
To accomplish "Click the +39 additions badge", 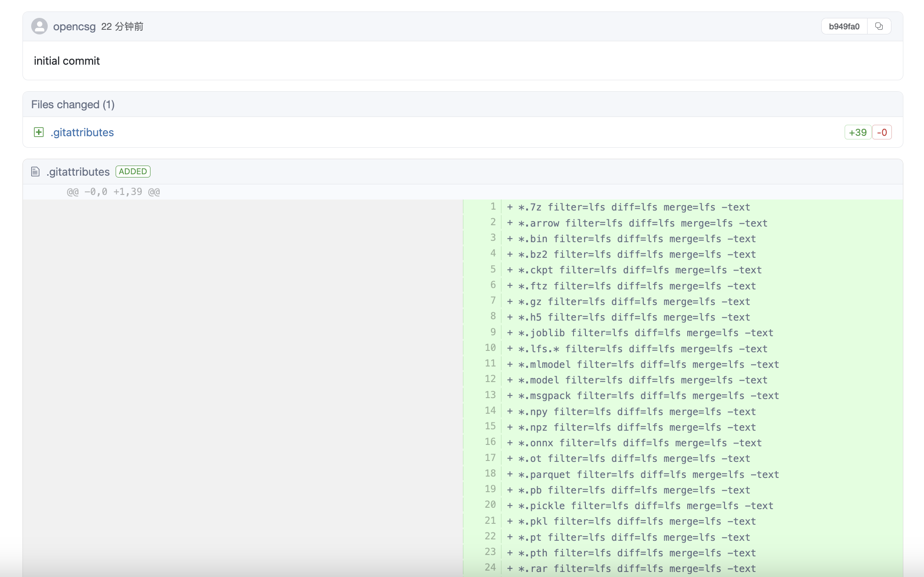I will coord(857,132).
